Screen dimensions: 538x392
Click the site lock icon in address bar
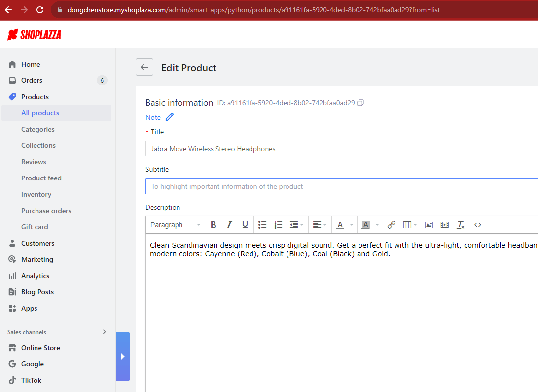(x=60, y=10)
